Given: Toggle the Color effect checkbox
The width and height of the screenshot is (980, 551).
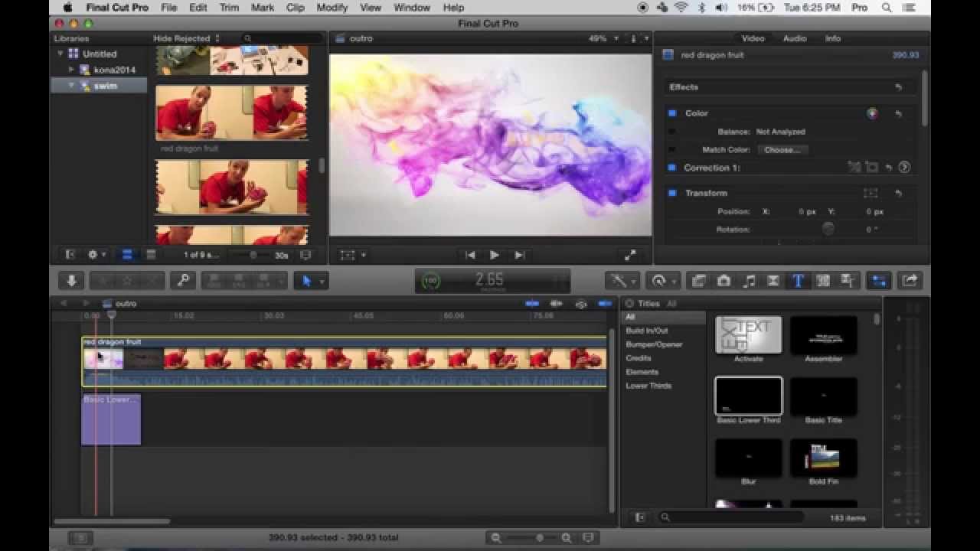Looking at the screenshot, I should coord(672,113).
